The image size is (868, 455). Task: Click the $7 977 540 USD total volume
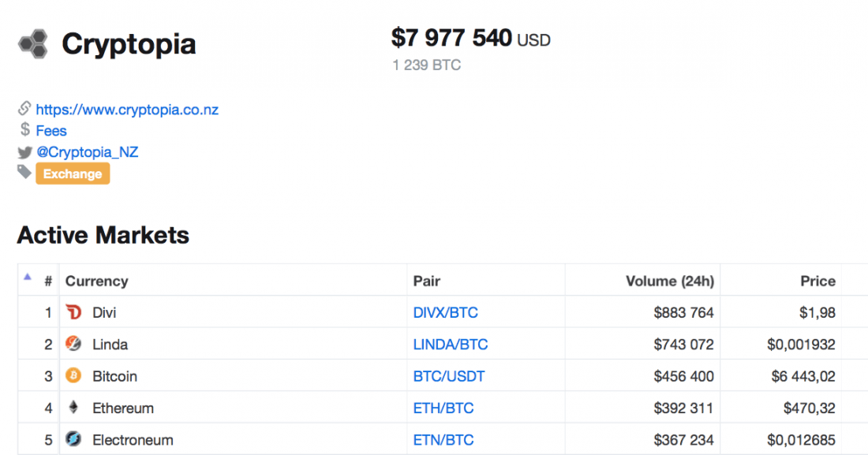point(470,38)
